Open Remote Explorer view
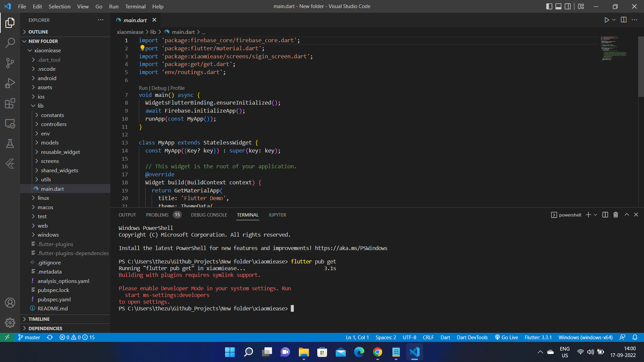The width and height of the screenshot is (644, 362). tap(10, 124)
